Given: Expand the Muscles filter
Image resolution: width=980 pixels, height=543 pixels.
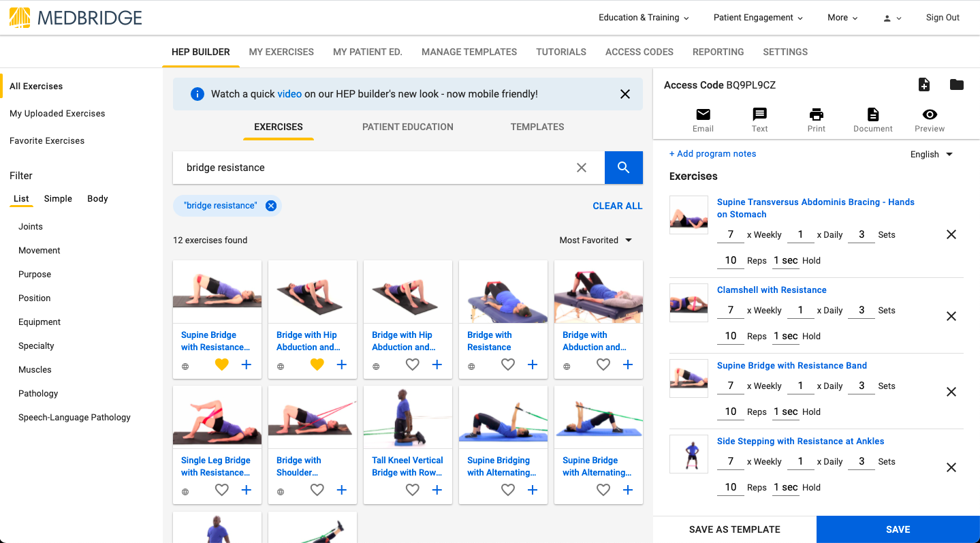Looking at the screenshot, I should (35, 369).
